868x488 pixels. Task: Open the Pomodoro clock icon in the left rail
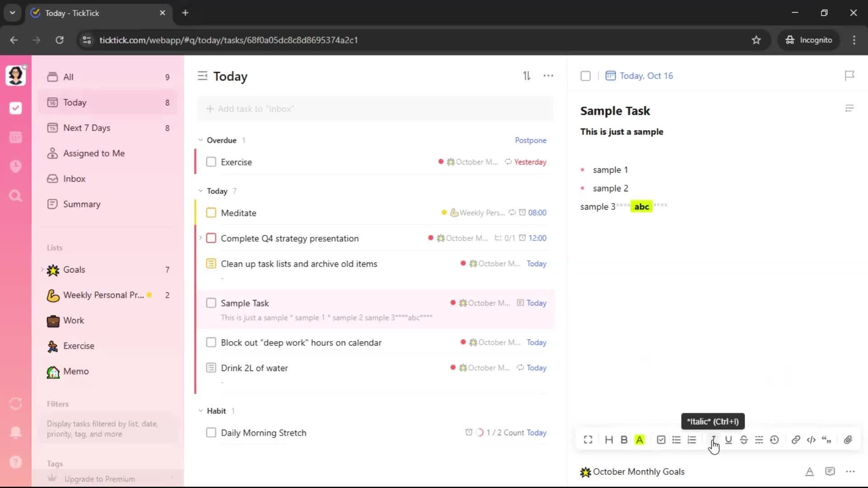16,166
